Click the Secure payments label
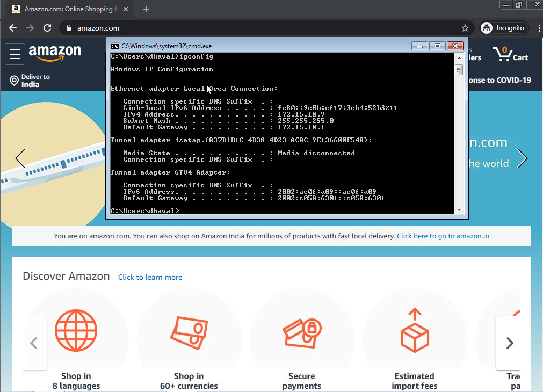The height and width of the screenshot is (392, 543). 302,381
